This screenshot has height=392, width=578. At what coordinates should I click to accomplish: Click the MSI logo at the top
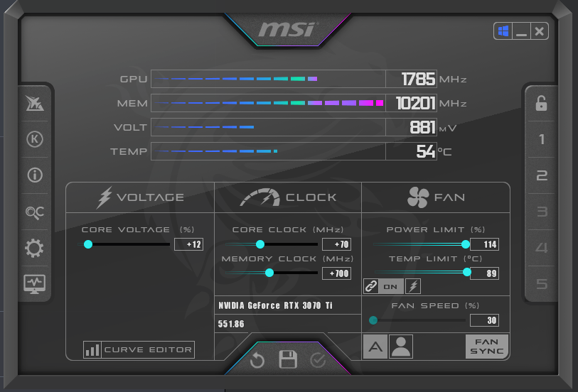click(x=288, y=29)
